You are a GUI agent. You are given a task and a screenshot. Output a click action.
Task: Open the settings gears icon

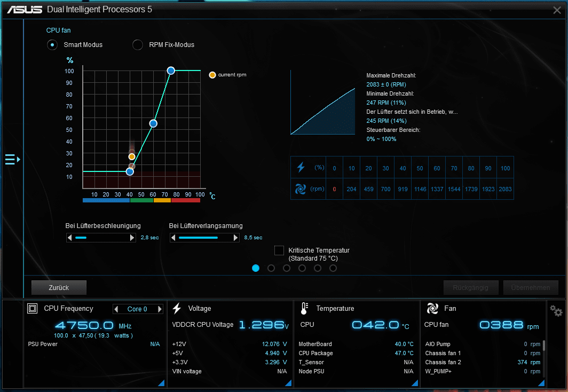pos(556,310)
